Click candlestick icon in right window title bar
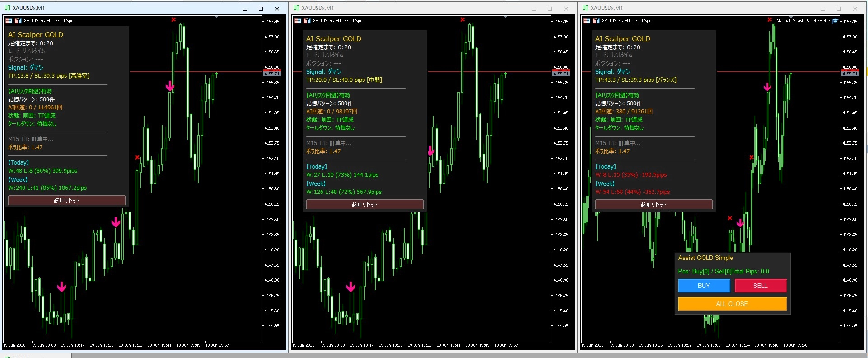Viewport: 868px width, 358px height. tap(585, 8)
